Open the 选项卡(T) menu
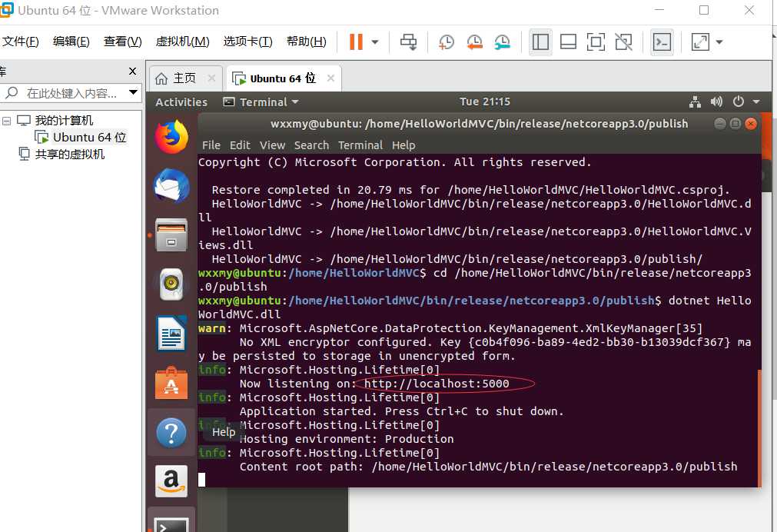Image resolution: width=777 pixels, height=532 pixels. click(x=247, y=42)
